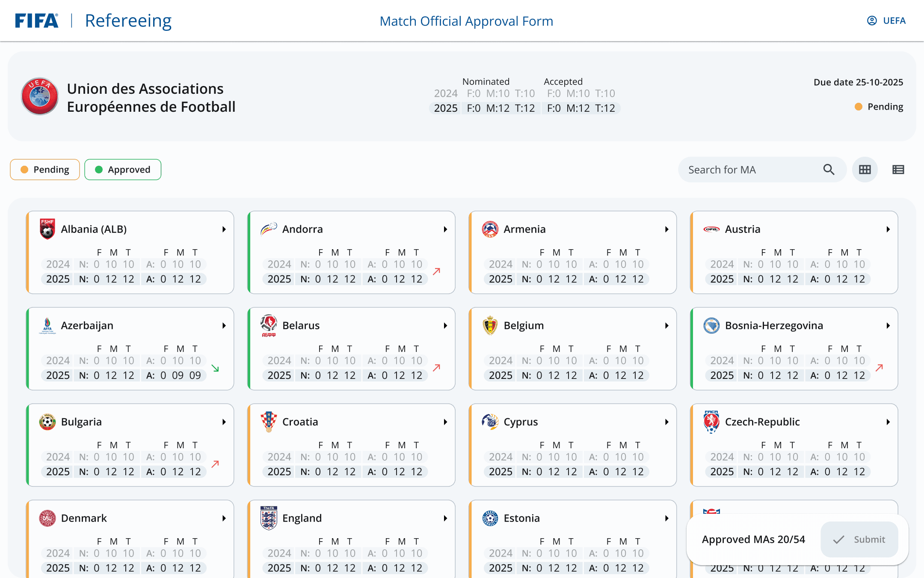Expand the Armenia card arrow
This screenshot has height=578, width=924.
pyautogui.click(x=666, y=229)
